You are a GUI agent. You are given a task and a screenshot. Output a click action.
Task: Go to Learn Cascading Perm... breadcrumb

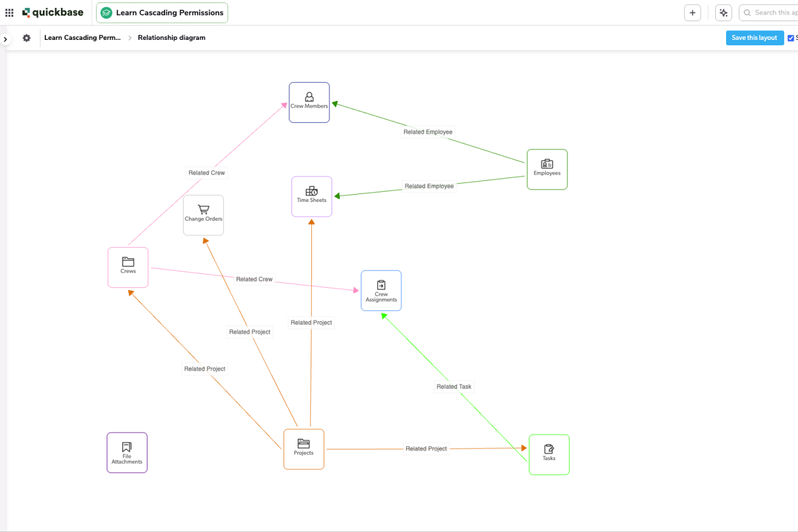point(82,37)
